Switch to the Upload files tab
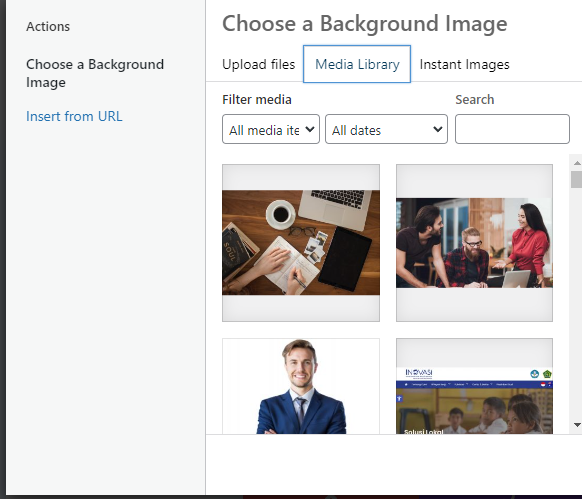 click(258, 64)
